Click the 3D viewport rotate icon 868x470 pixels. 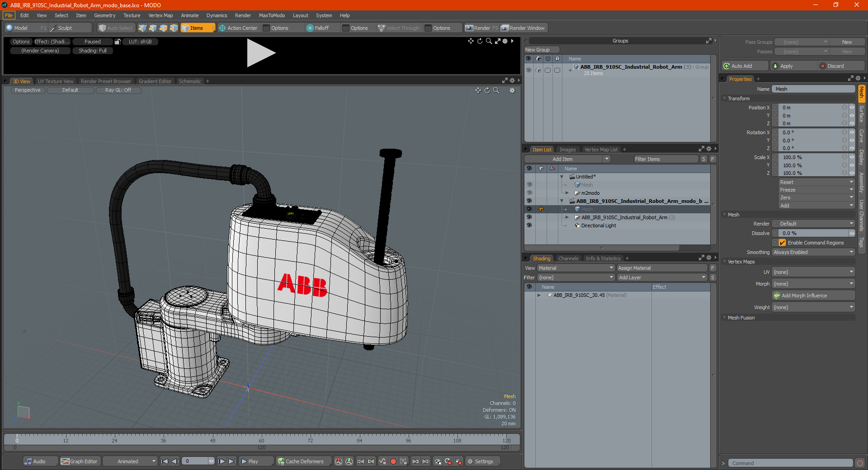coord(487,90)
